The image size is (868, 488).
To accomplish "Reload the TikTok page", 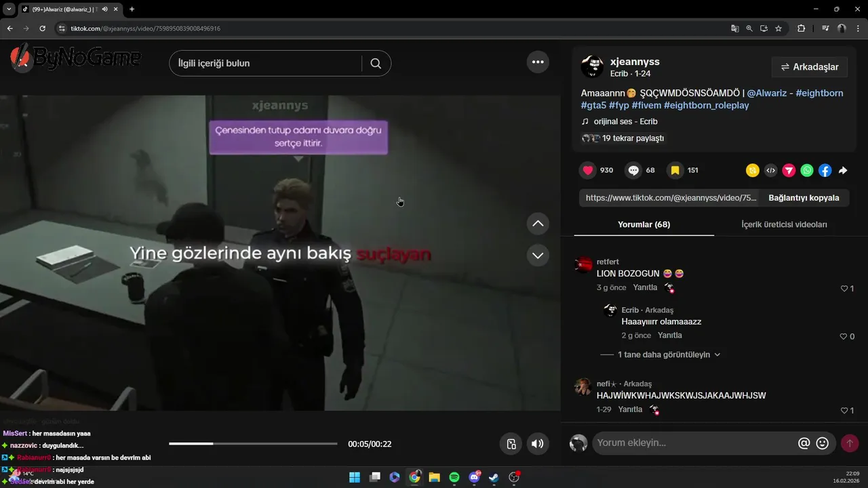I will (43, 28).
